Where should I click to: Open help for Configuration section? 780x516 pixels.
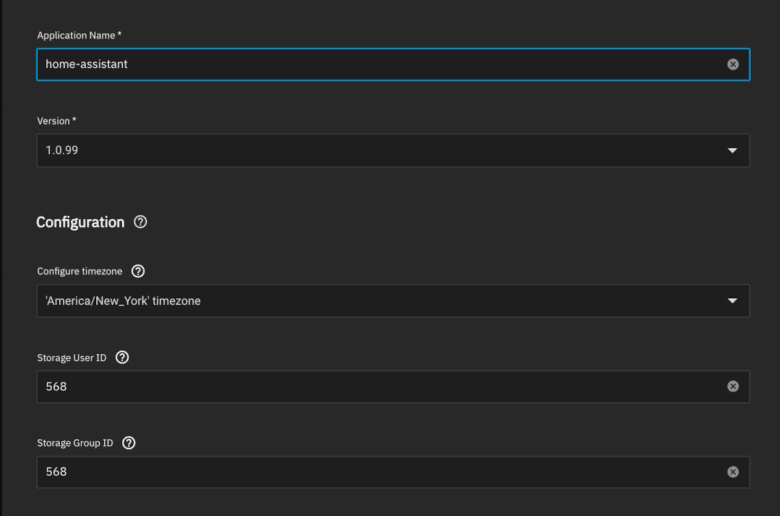pyautogui.click(x=140, y=222)
